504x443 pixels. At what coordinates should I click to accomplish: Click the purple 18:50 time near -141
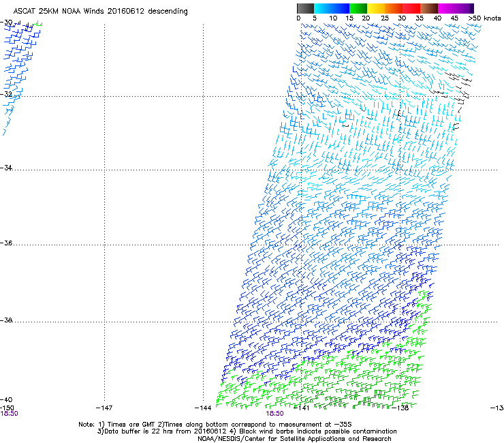tap(274, 414)
